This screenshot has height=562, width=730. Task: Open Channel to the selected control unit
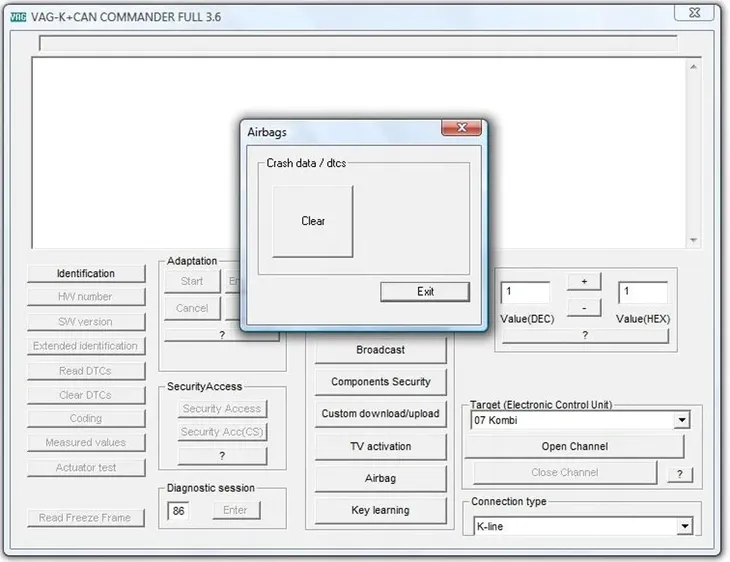pos(575,447)
